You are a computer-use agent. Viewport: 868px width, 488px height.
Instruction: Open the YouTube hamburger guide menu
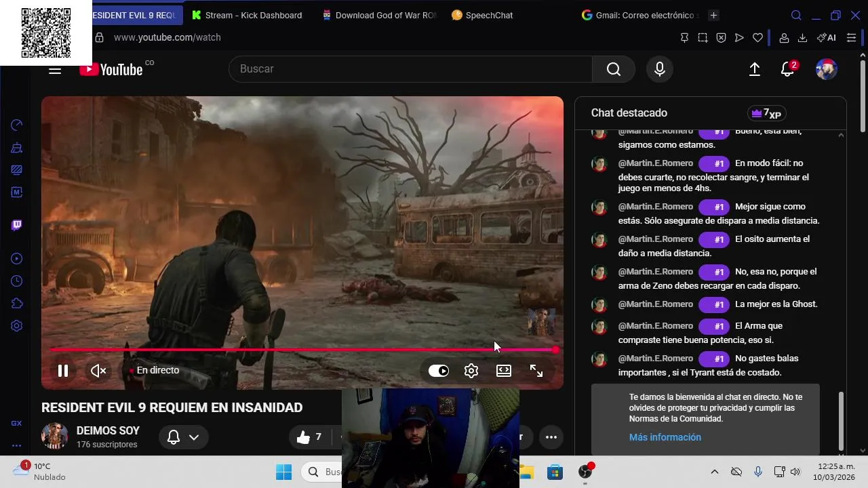pyautogui.click(x=55, y=69)
